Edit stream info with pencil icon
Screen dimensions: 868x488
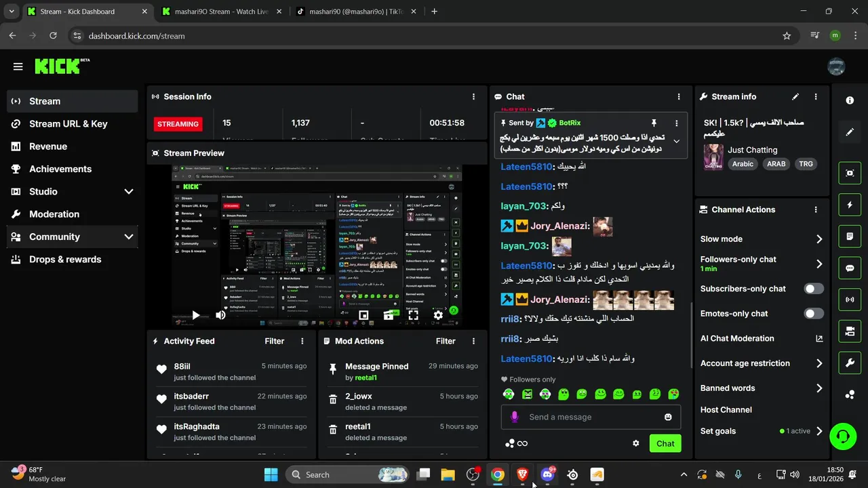[x=795, y=97]
